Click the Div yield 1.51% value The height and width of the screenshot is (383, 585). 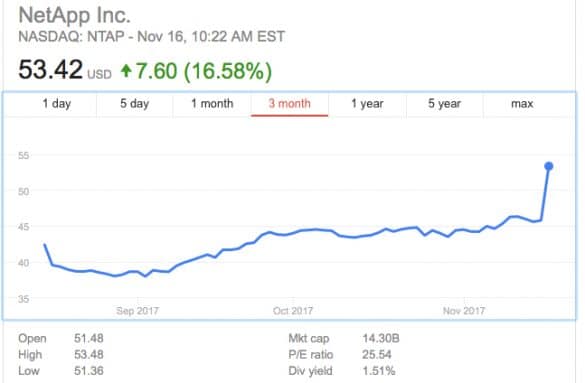point(379,371)
